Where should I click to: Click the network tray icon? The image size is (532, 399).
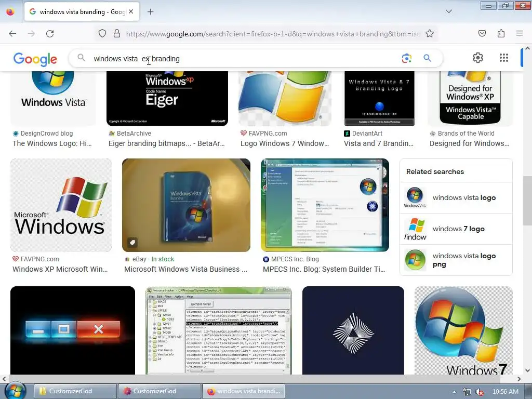pyautogui.click(x=467, y=392)
